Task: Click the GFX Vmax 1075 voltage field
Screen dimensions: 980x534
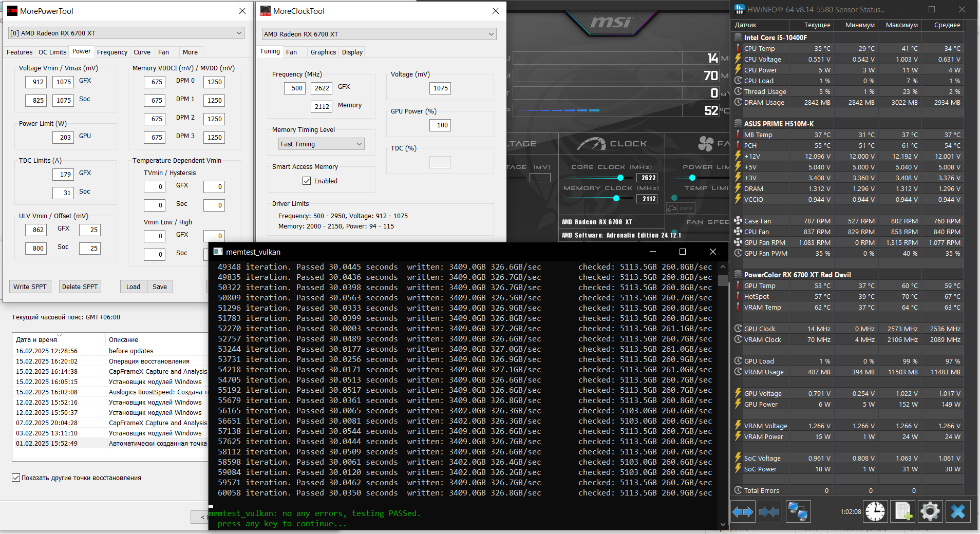Action: (x=63, y=82)
